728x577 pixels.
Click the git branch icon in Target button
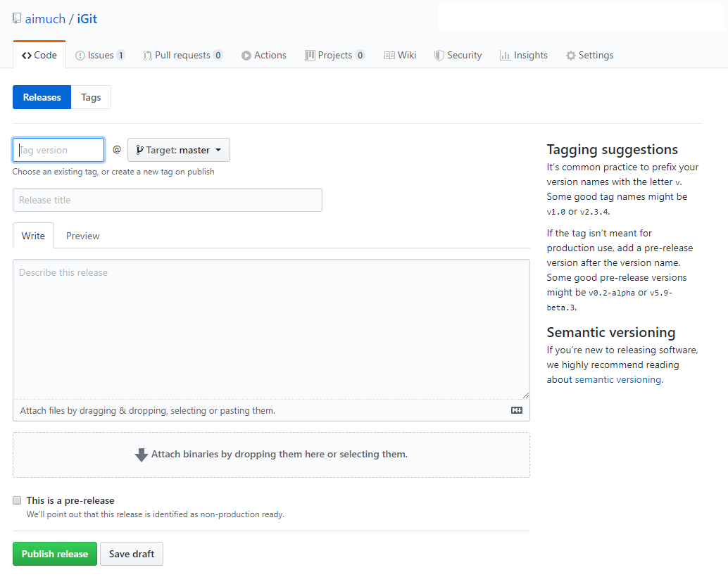pyautogui.click(x=139, y=150)
